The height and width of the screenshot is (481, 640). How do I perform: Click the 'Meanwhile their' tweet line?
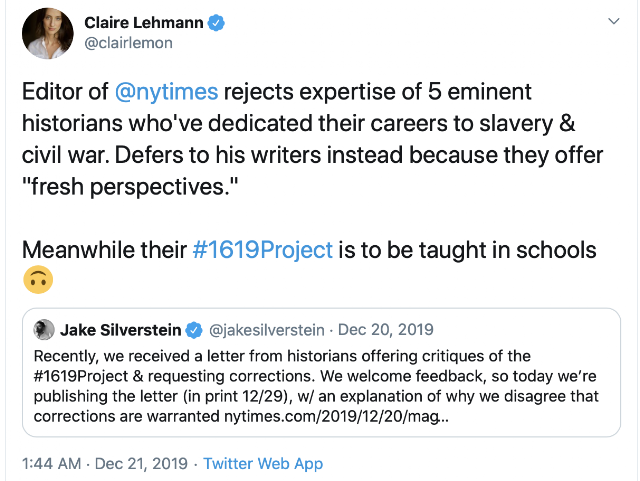[104, 249]
